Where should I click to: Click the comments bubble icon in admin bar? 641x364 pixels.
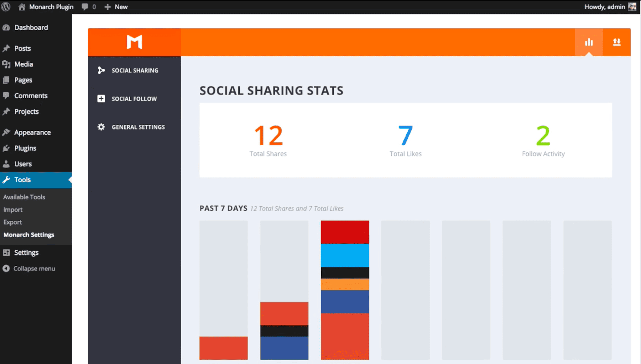85,6
